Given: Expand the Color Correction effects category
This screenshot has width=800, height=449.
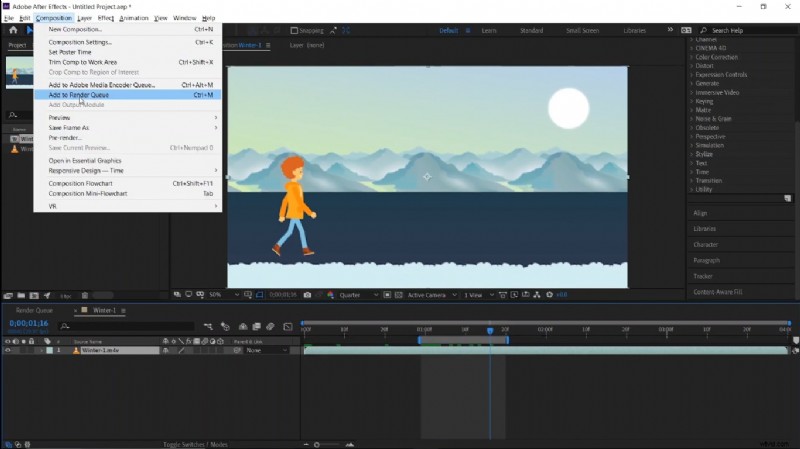Looking at the screenshot, I should point(692,57).
